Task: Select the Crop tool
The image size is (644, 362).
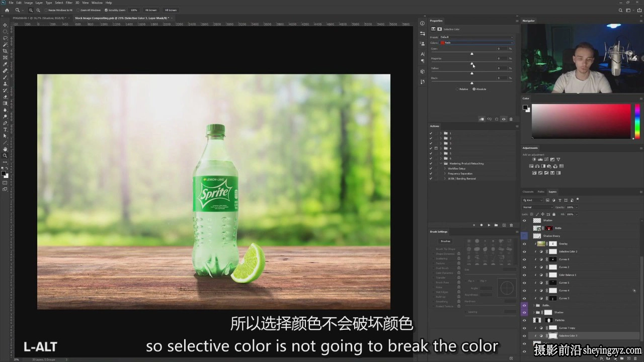Action: tap(5, 51)
